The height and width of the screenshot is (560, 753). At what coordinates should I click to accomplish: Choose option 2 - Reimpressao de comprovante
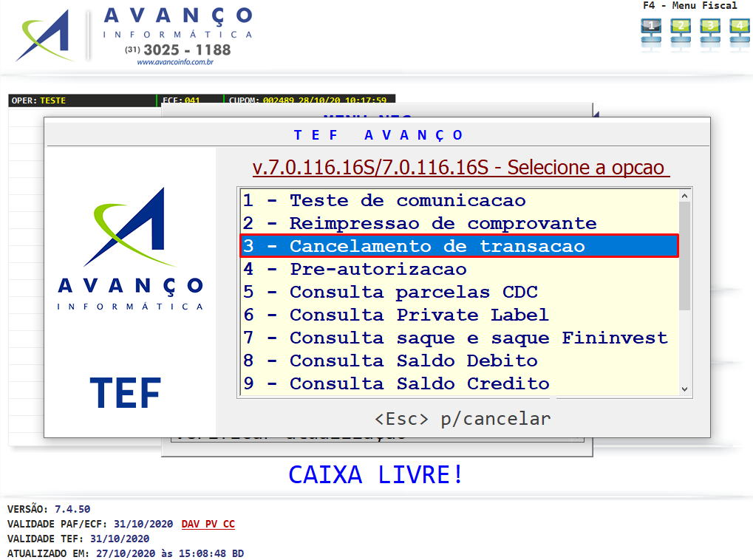coord(459,223)
